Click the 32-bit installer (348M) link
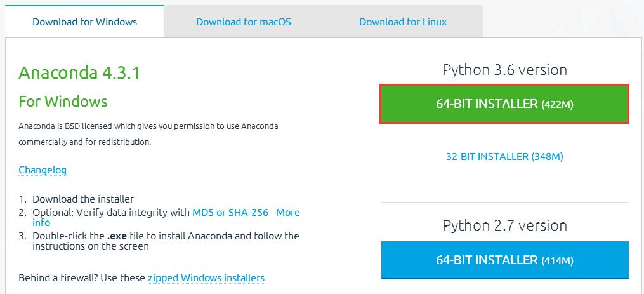This screenshot has height=294, width=644. coord(504,156)
